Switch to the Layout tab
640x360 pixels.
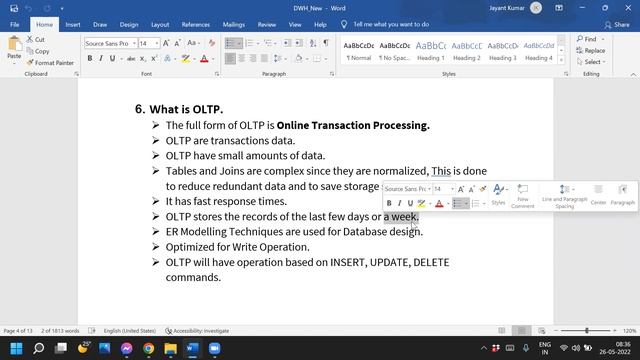pyautogui.click(x=160, y=24)
